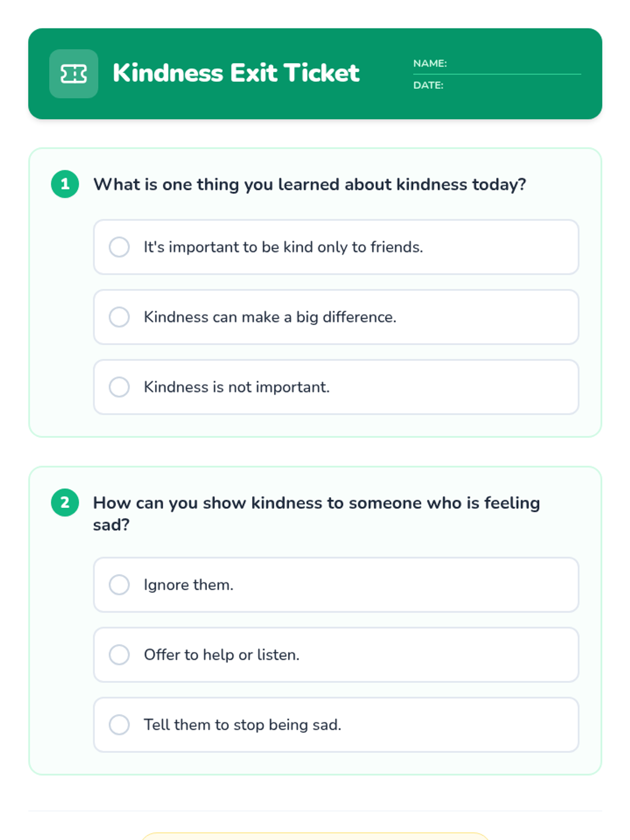Choose 'Offer to help or listen' radio
Image resolution: width=630 pixels, height=840 pixels.
[119, 655]
